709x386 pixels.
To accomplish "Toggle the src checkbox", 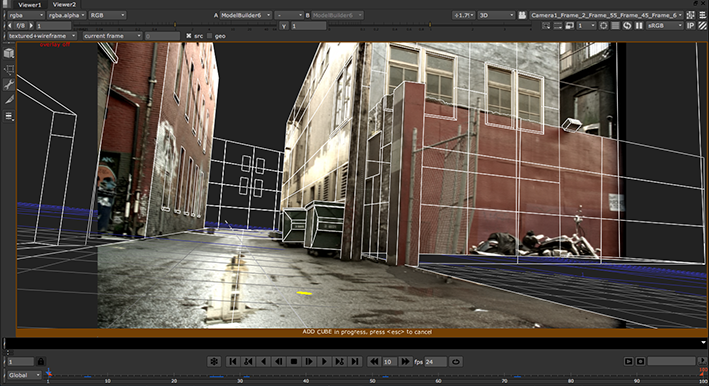I will 189,36.
